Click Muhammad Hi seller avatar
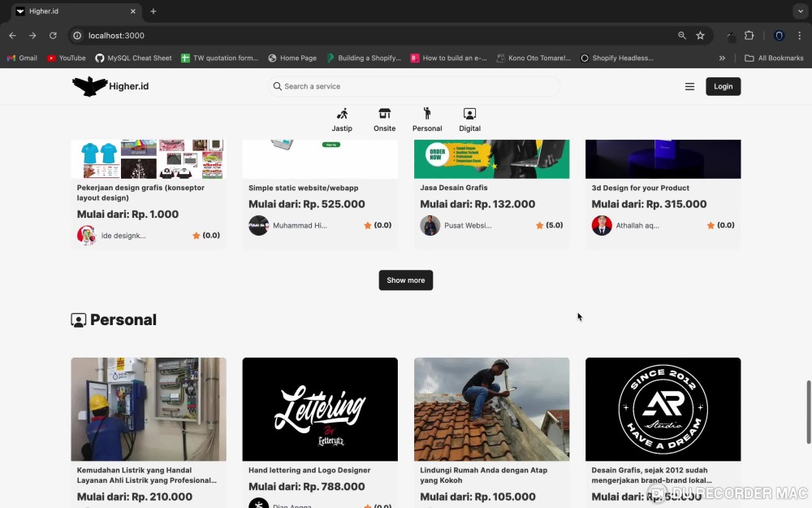The height and width of the screenshot is (508, 812). [x=258, y=225]
